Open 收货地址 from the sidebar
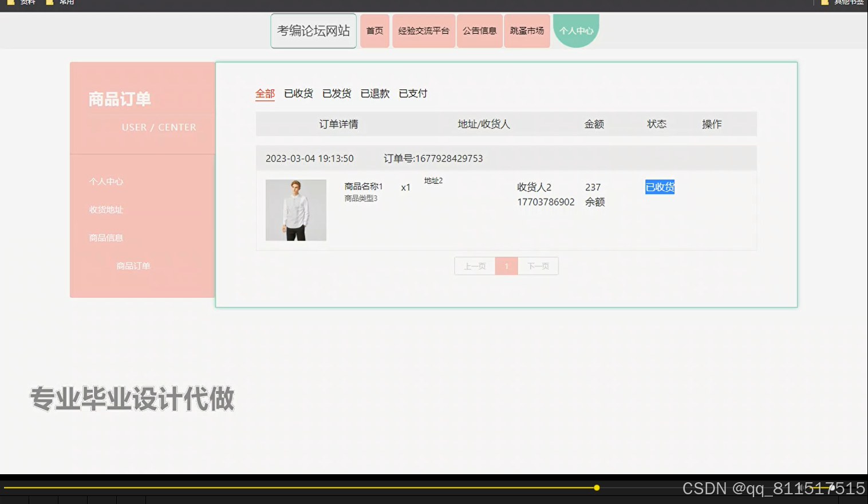The width and height of the screenshot is (868, 504). 105,210
